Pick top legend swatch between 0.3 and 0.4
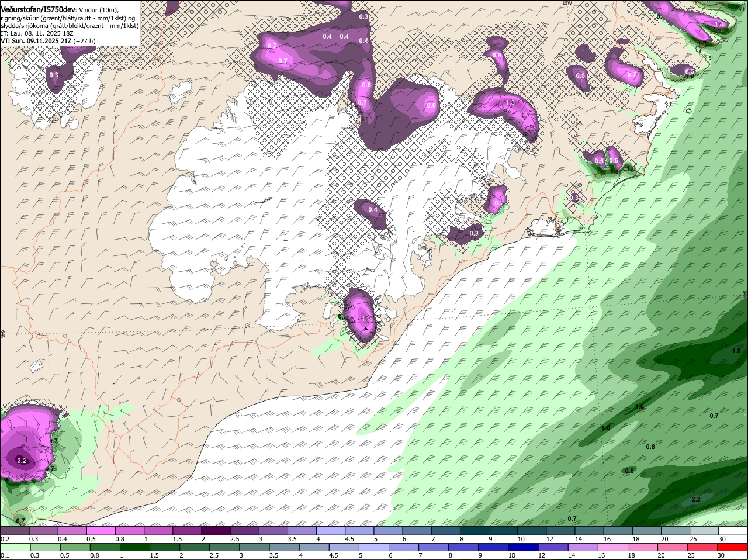Viewport: 748px width, 560px height. [x=43, y=531]
